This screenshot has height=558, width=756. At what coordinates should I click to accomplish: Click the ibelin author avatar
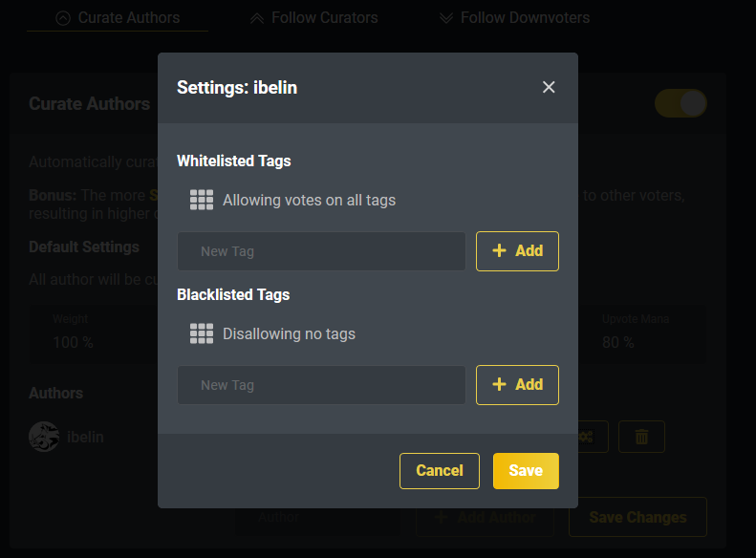click(x=44, y=437)
